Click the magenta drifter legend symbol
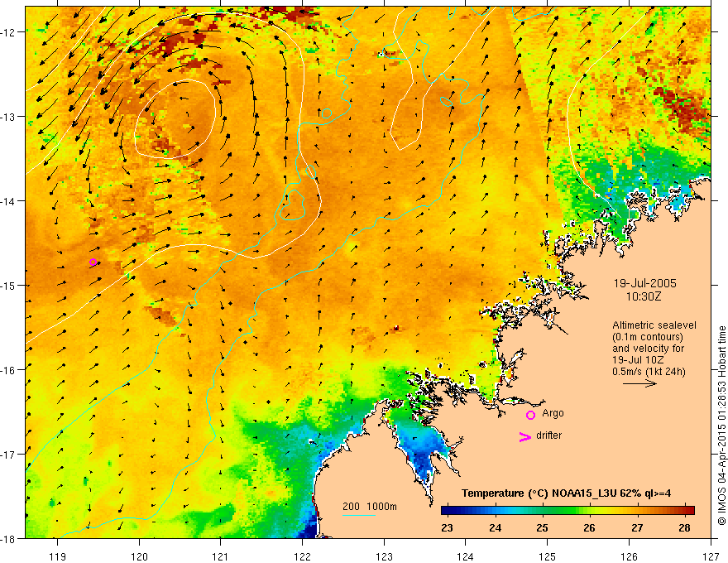This screenshot has width=728, height=563. (524, 437)
